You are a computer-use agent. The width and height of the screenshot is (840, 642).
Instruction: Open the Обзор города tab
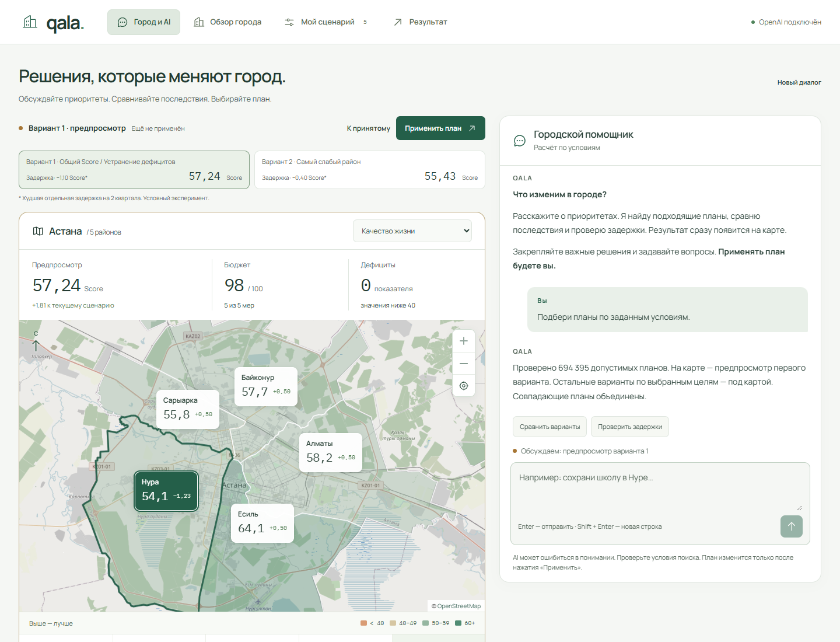click(228, 22)
